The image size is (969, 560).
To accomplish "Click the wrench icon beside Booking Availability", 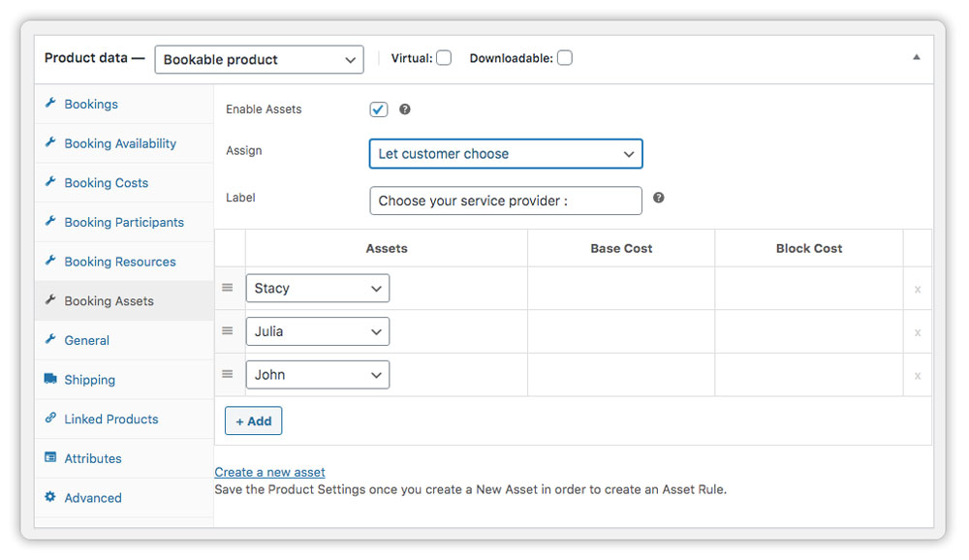I will pos(50,142).
